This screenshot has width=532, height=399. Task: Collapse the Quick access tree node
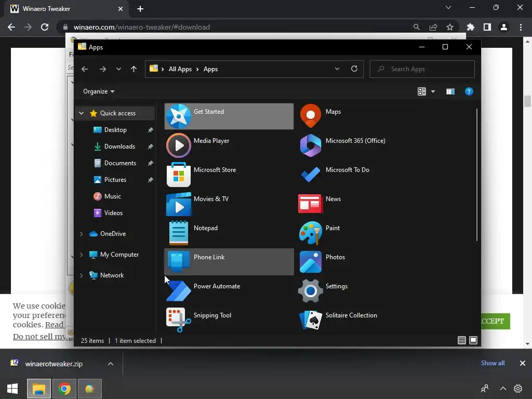[82, 113]
